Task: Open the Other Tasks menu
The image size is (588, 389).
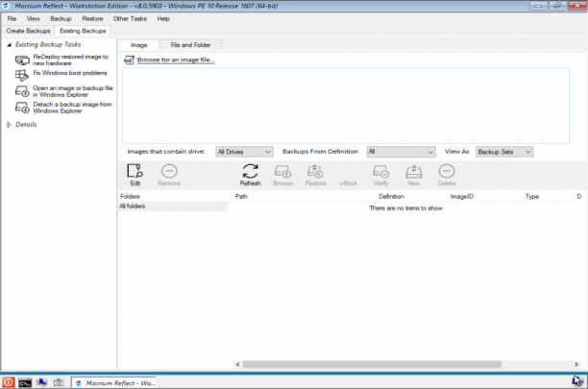Action: coord(130,19)
